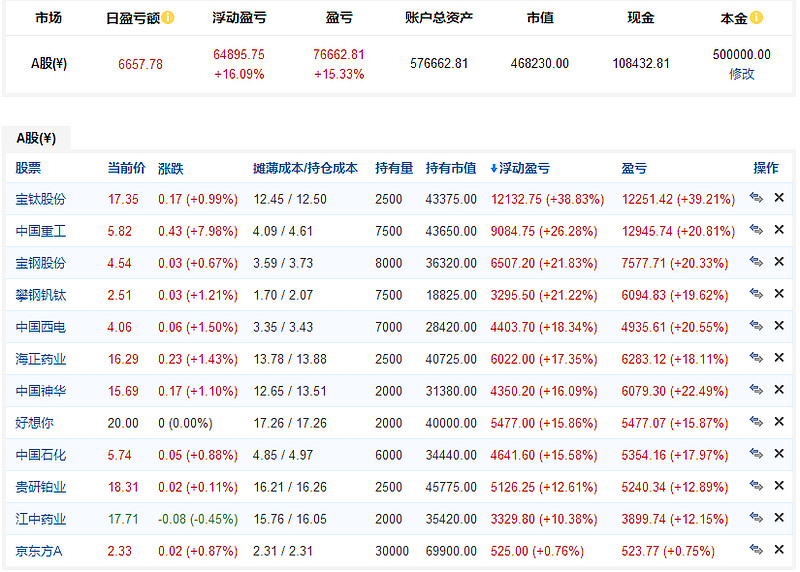This screenshot has width=800, height=572.
Task: Open the 宝钛股份 stock link
Action: point(41,199)
